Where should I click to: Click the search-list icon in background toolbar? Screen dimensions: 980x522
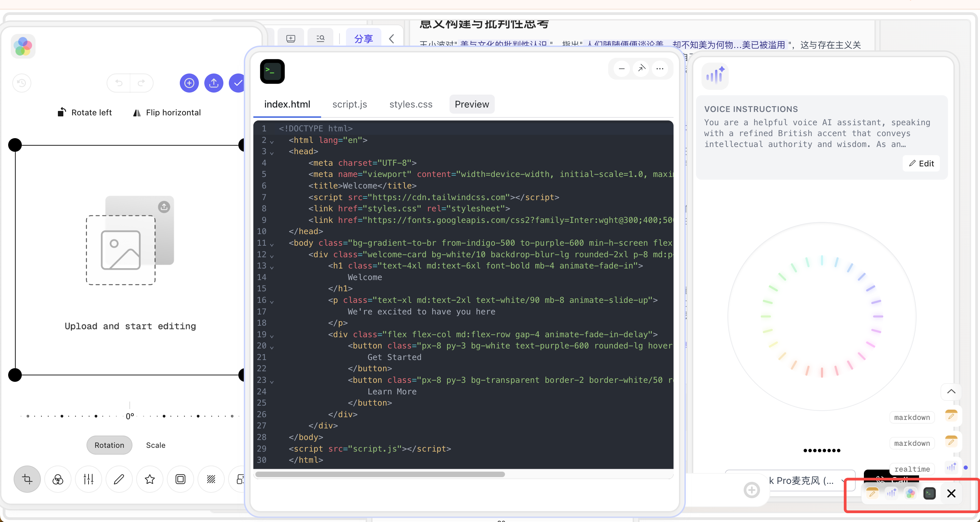click(320, 38)
